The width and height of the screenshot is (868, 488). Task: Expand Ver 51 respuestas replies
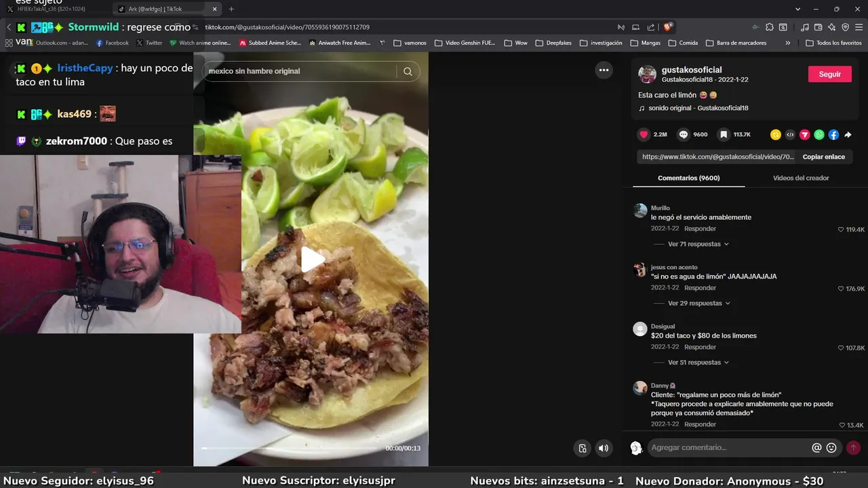[698, 362]
